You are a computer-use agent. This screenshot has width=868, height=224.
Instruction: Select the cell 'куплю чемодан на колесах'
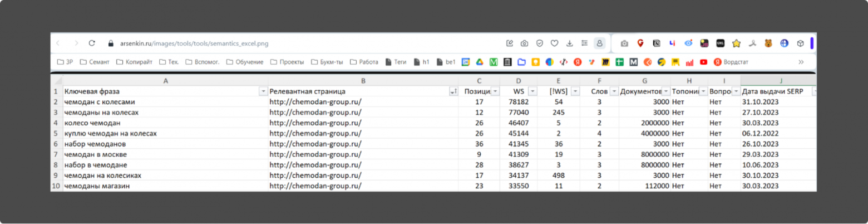(165, 133)
